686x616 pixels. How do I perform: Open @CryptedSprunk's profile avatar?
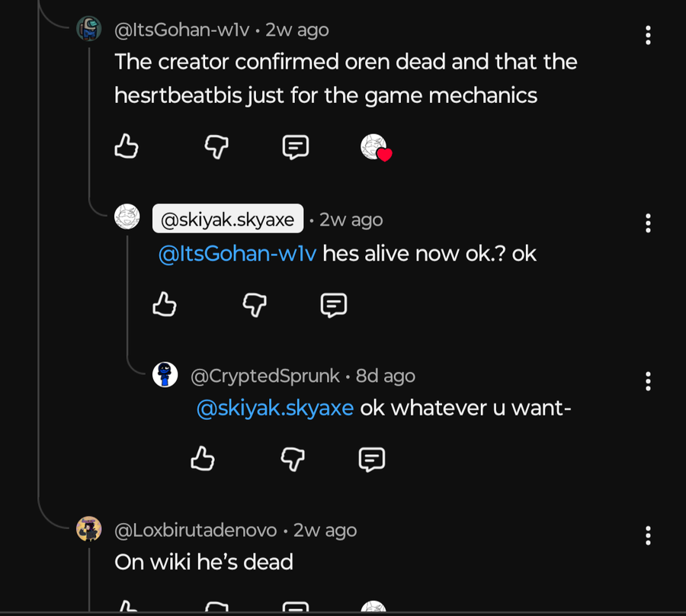point(165,375)
